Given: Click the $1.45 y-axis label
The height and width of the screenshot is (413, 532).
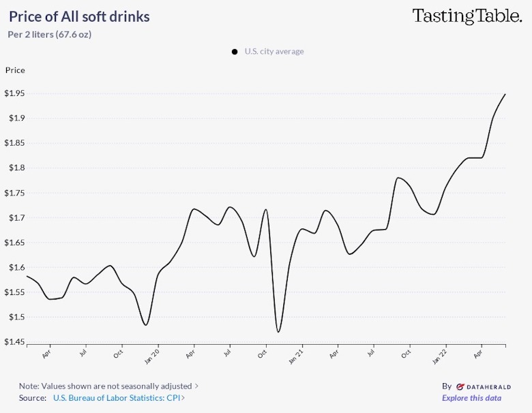Looking at the screenshot, I should tap(14, 342).
